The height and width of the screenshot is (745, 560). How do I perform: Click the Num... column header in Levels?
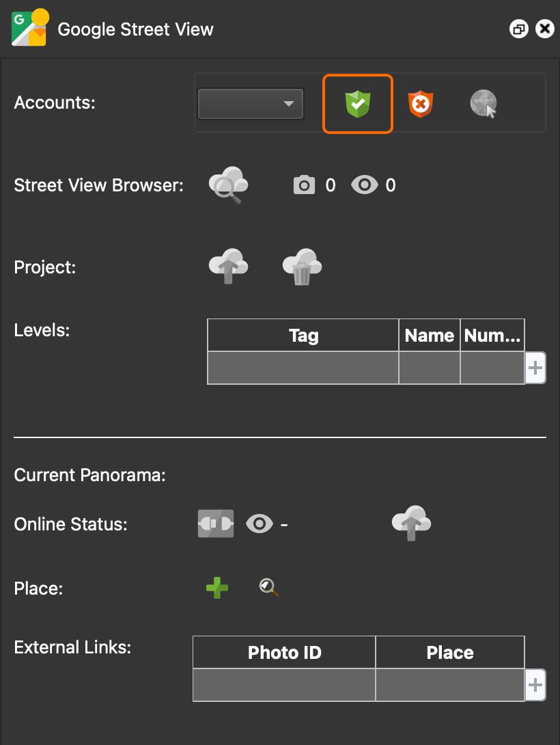492,336
